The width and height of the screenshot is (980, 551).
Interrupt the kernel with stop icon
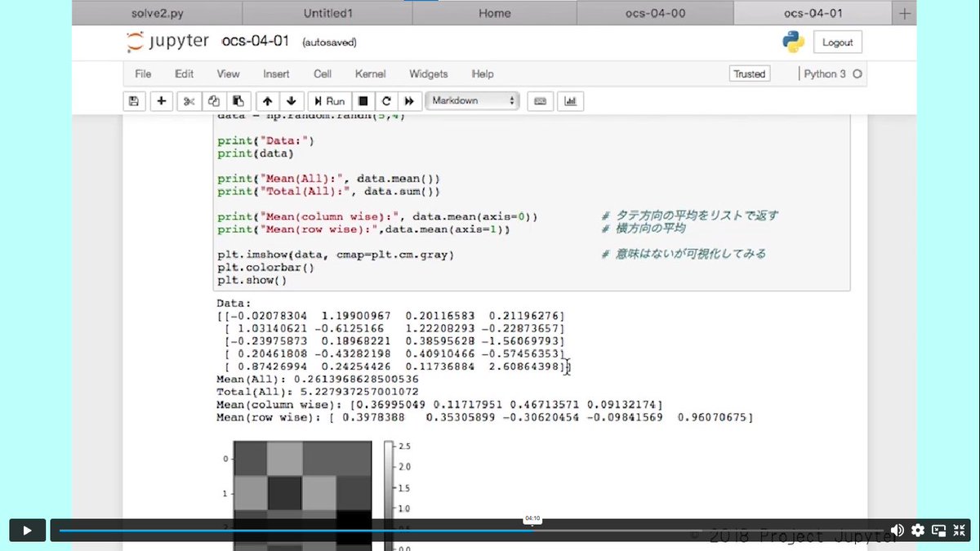363,101
